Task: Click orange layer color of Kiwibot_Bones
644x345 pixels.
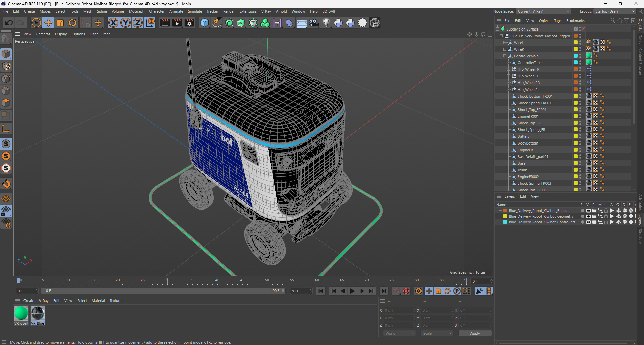Action: coord(505,211)
